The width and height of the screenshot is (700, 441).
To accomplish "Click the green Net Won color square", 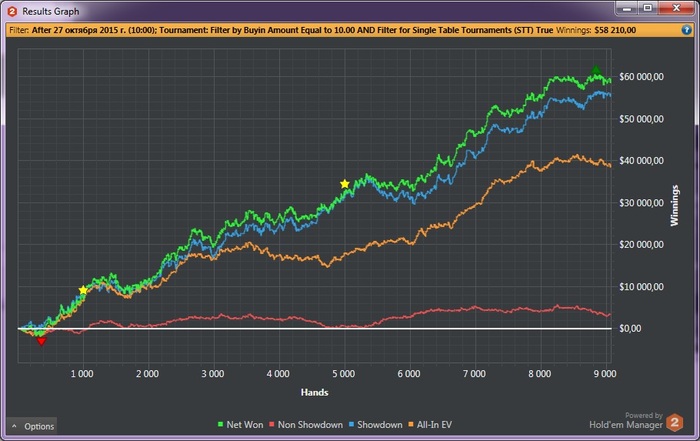I will coord(221,424).
